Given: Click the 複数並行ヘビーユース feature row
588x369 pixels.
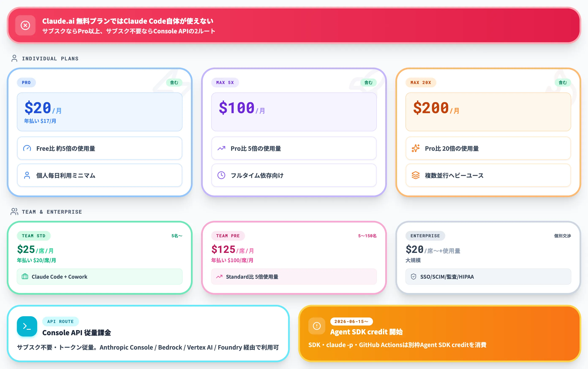Looking at the screenshot, I should pyautogui.click(x=488, y=175).
